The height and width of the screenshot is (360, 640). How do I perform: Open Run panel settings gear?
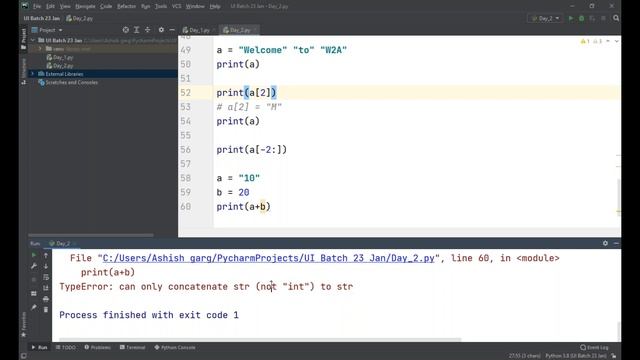[605, 243]
